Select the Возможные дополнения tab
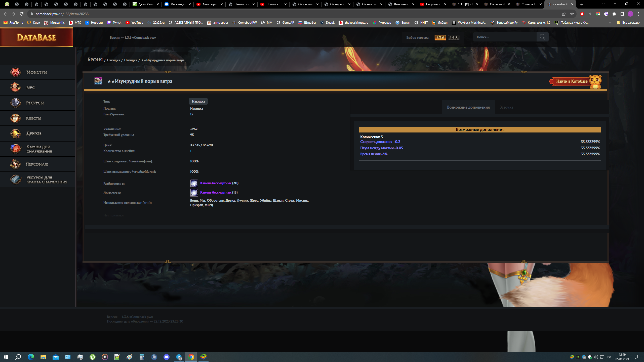644x362 pixels. 468,107
